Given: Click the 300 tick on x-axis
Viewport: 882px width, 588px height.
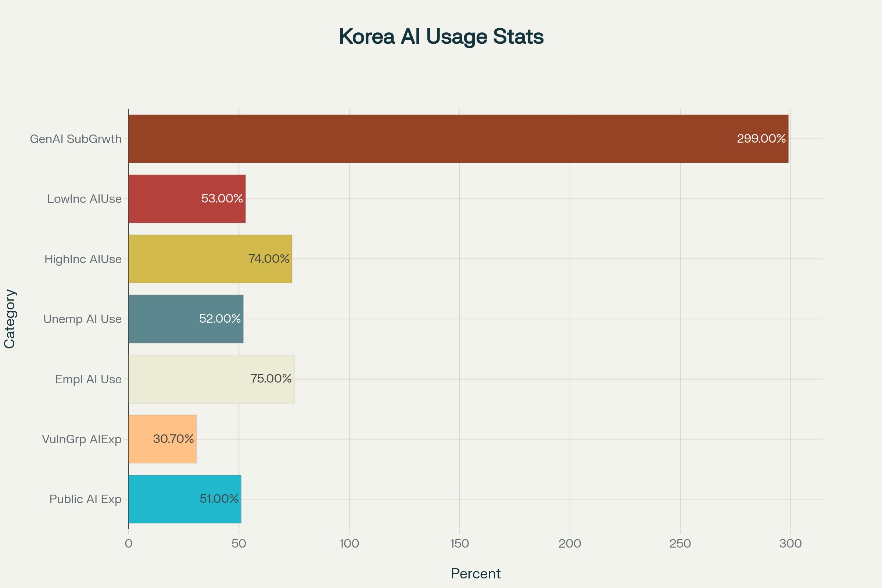Looking at the screenshot, I should pos(790,544).
